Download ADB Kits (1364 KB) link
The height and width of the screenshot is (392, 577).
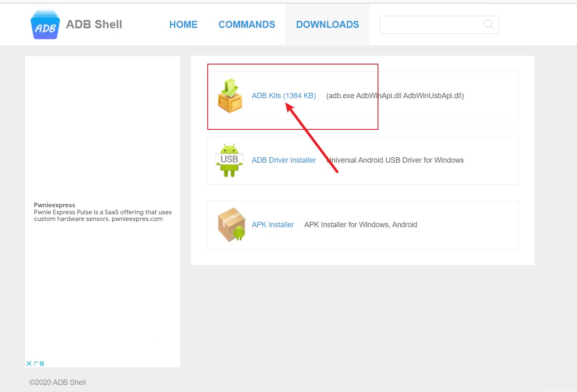pyautogui.click(x=284, y=96)
